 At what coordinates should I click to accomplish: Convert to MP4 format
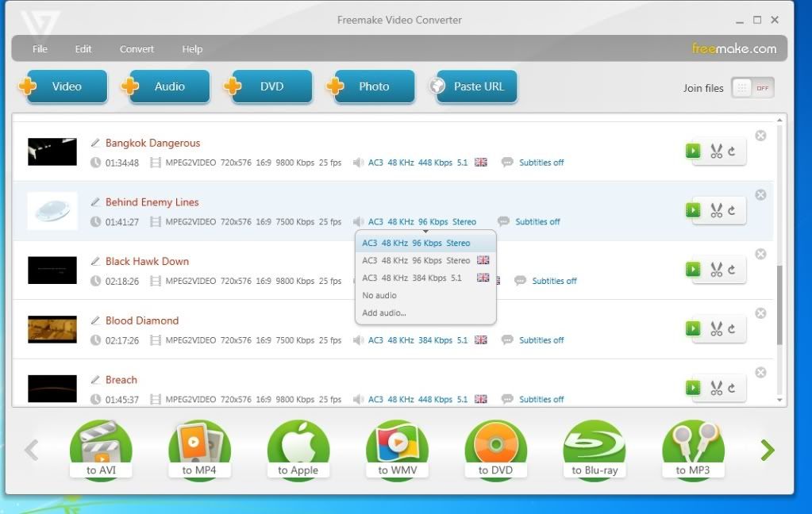(x=199, y=449)
